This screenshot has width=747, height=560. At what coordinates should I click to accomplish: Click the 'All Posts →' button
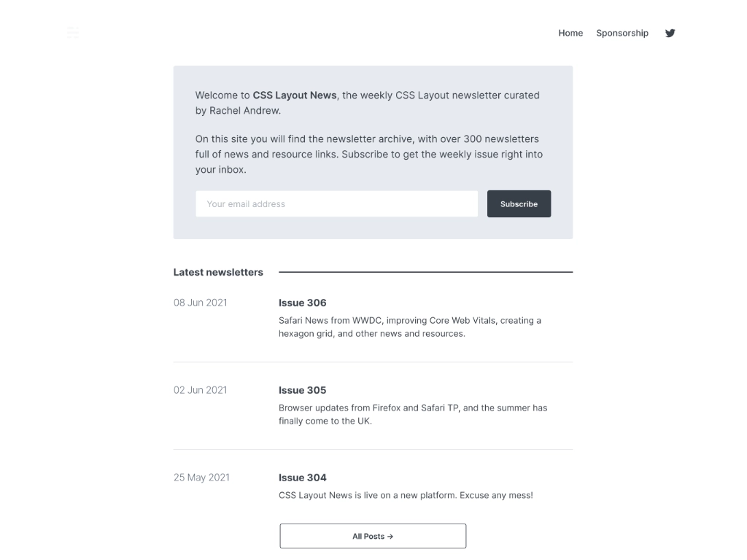373,536
